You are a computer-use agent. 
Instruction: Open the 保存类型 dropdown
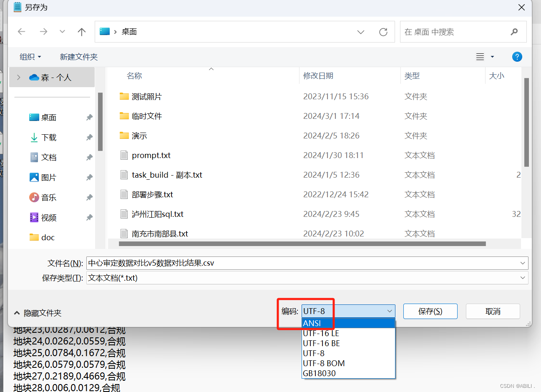(x=307, y=278)
